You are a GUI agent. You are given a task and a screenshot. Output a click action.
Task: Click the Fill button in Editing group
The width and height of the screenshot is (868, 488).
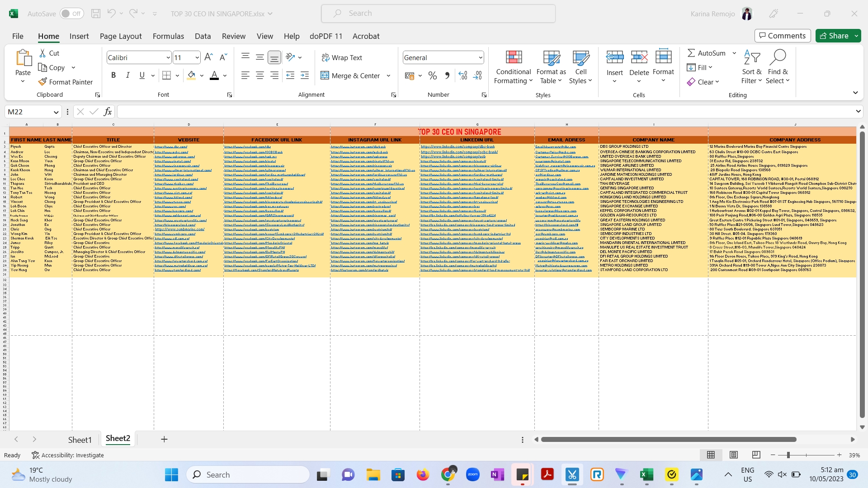click(699, 67)
